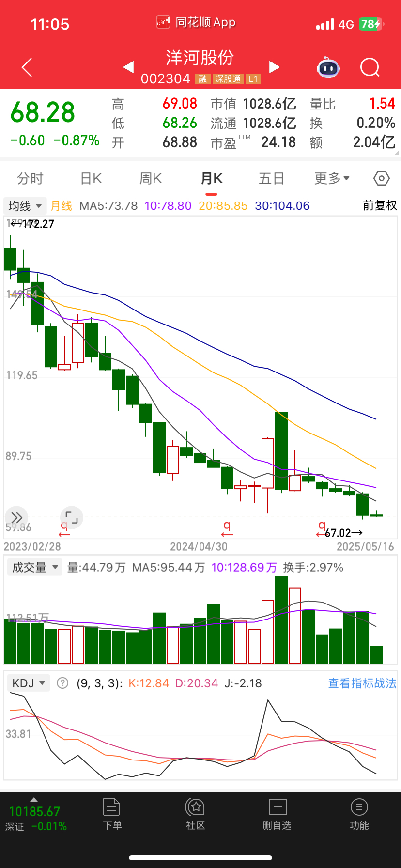The height and width of the screenshot is (868, 401).
Task: Open KDJ help question mark
Action: [62, 683]
